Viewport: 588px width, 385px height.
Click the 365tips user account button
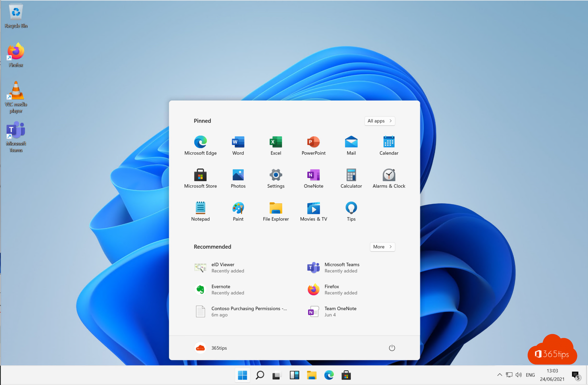(x=211, y=348)
